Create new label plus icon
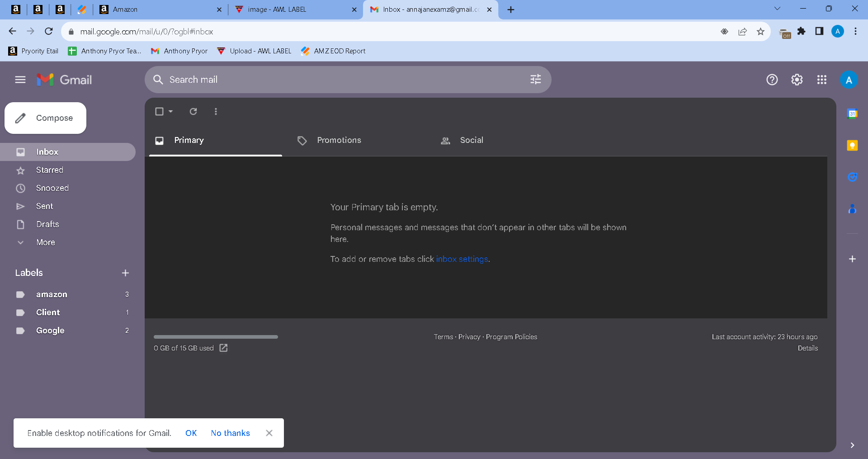Image resolution: width=868 pixels, height=459 pixels. [x=125, y=273]
